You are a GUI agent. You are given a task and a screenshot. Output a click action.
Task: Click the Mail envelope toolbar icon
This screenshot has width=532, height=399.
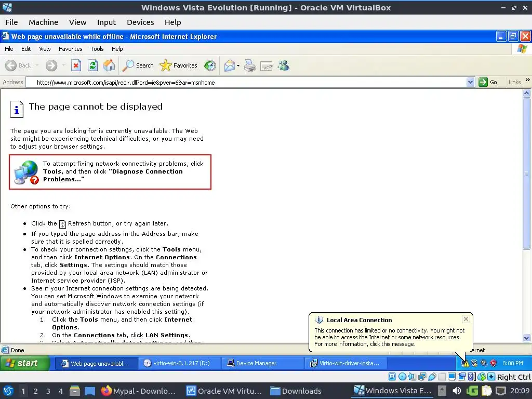[230, 65]
